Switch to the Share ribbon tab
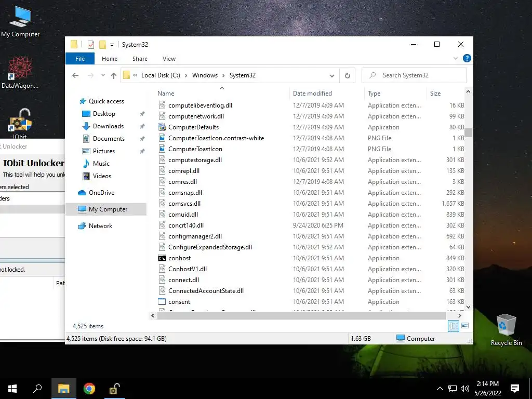This screenshot has height=399, width=532. tap(140, 59)
